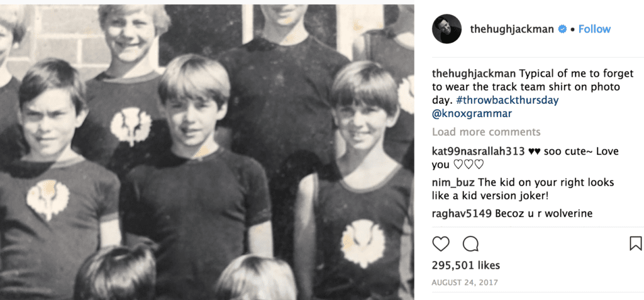Open the circular profile avatar picture
Image resolution: width=644 pixels, height=300 pixels.
(x=447, y=29)
